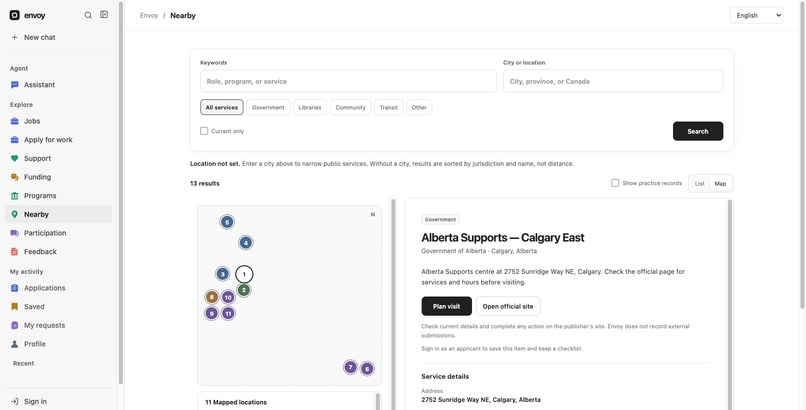Screen dimensions: 806x410
Task: Select map marker 10
Action: [x=228, y=297]
